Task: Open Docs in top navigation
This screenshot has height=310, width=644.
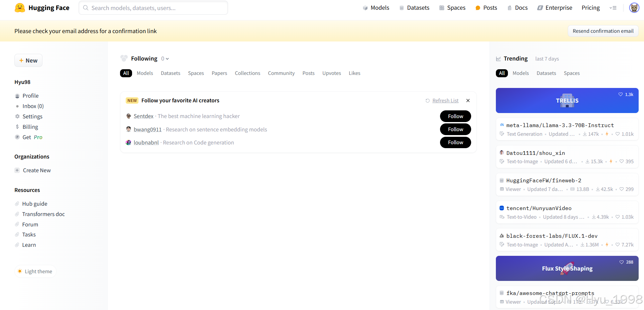Action: click(517, 8)
